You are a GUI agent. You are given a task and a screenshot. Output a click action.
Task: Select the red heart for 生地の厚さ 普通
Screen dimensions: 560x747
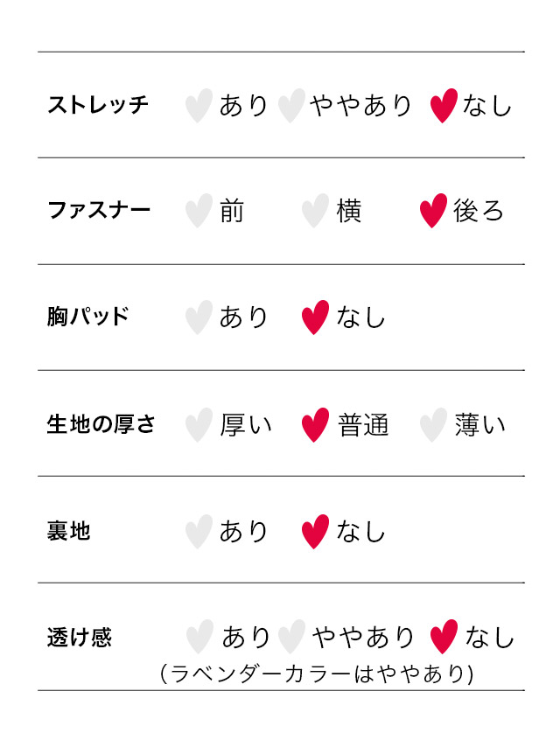click(x=315, y=425)
